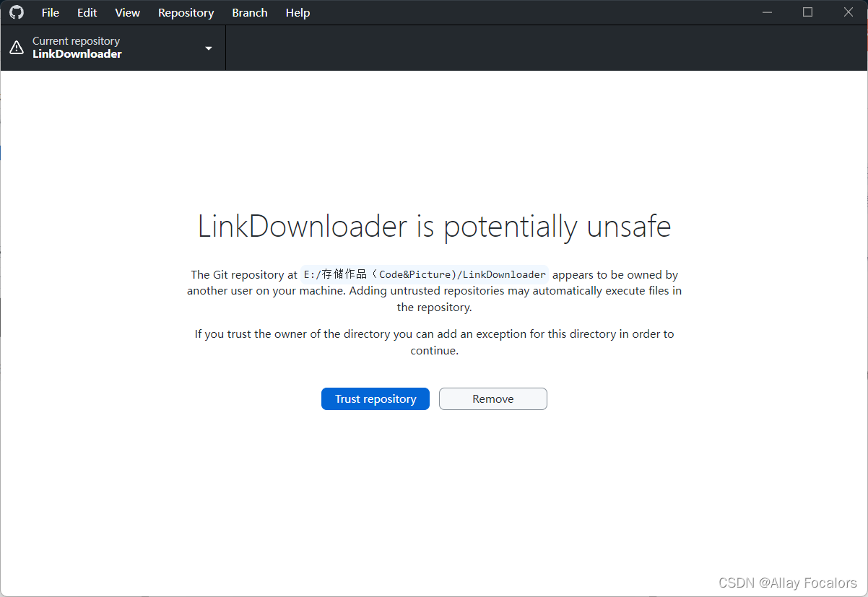The height and width of the screenshot is (597, 868).
Task: Close the GitHub Desktop window
Action: [x=848, y=12]
